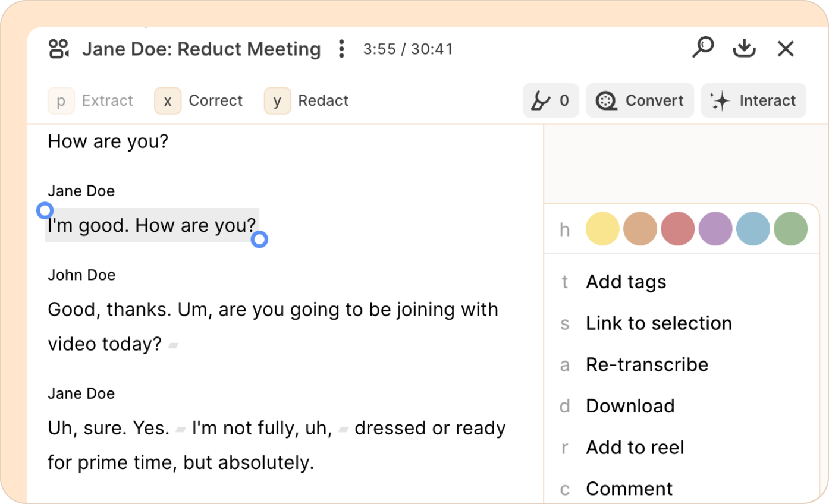This screenshot has width=829, height=504.
Task: Click the "How are you?" transcript line at top
Action: tap(108, 141)
